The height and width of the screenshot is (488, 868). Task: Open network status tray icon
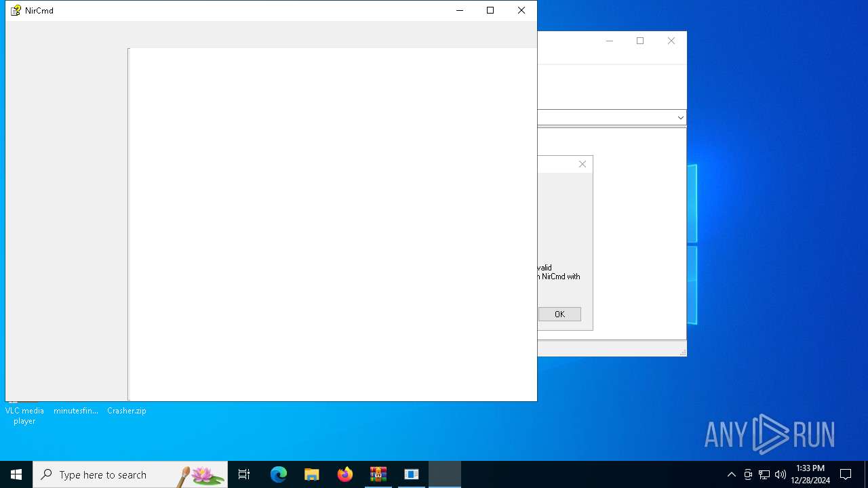(x=764, y=474)
